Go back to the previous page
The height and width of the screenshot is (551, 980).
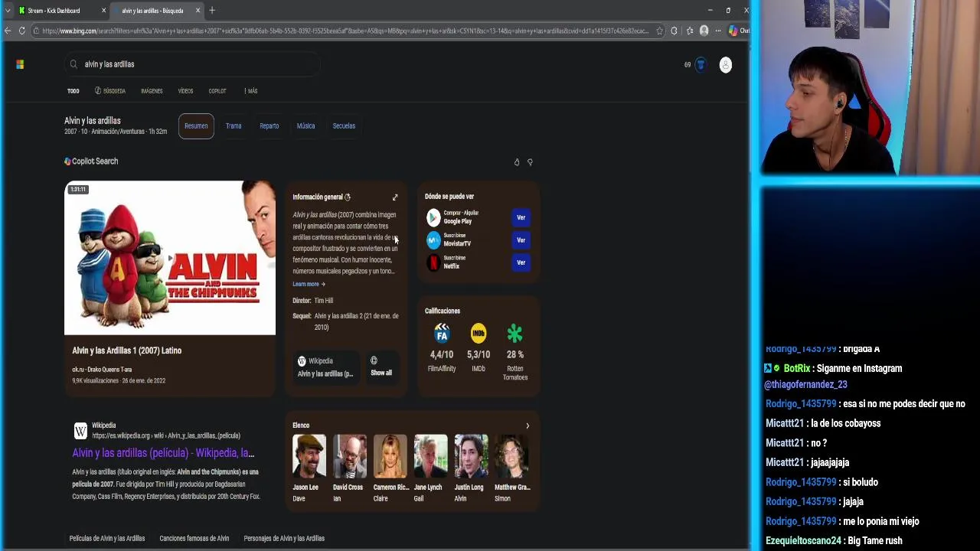[8, 31]
